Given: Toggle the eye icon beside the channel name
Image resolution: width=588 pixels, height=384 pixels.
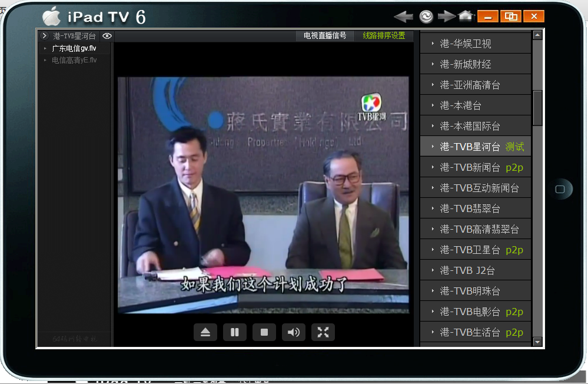Looking at the screenshot, I should (x=107, y=36).
